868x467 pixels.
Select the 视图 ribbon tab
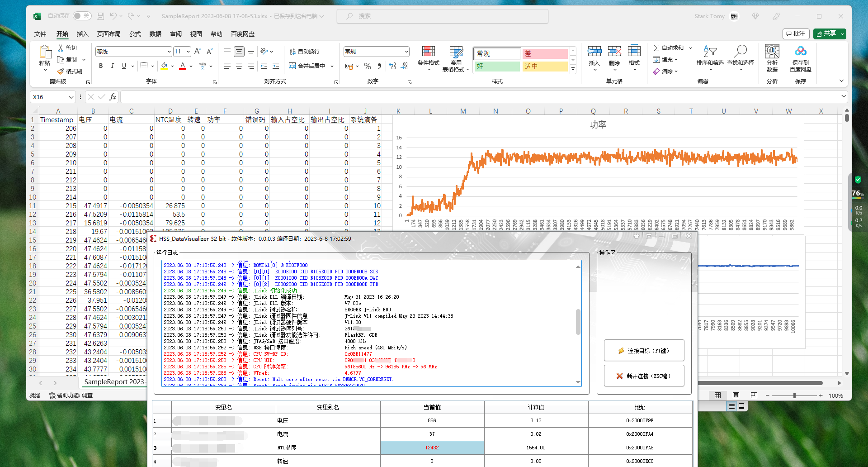click(x=196, y=34)
